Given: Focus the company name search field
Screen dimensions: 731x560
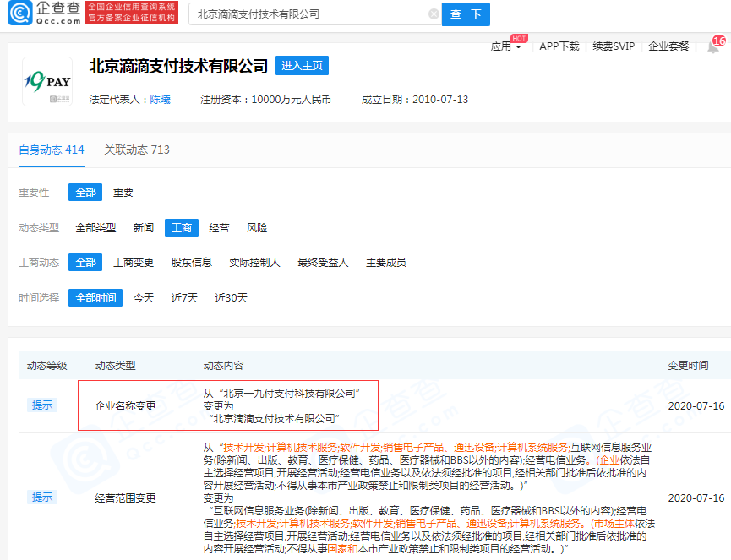Looking at the screenshot, I should tap(315, 14).
